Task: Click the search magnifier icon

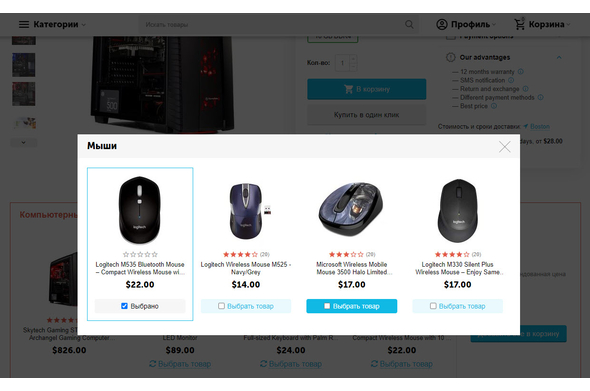Action: point(409,24)
